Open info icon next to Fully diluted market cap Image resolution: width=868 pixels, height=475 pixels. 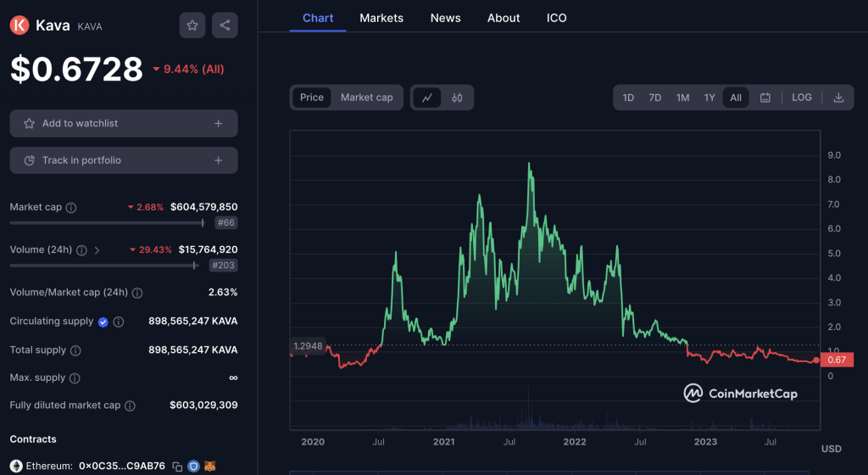tap(130, 405)
